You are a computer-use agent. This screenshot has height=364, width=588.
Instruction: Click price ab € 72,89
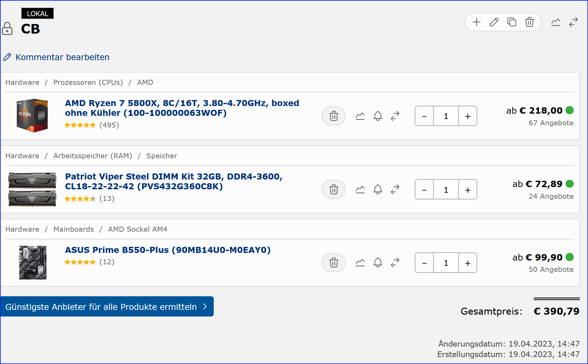[x=537, y=184]
